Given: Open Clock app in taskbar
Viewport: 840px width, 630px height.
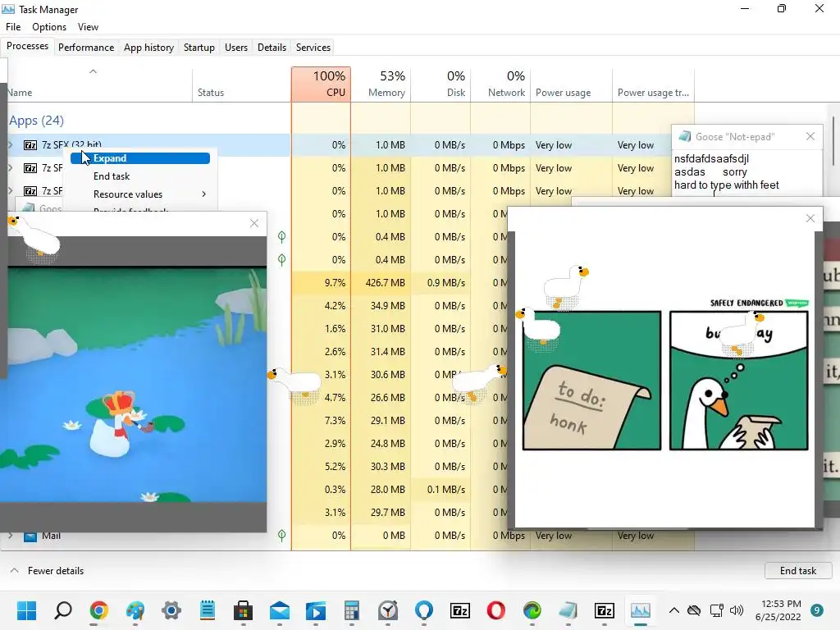Looking at the screenshot, I should pos(388,609).
